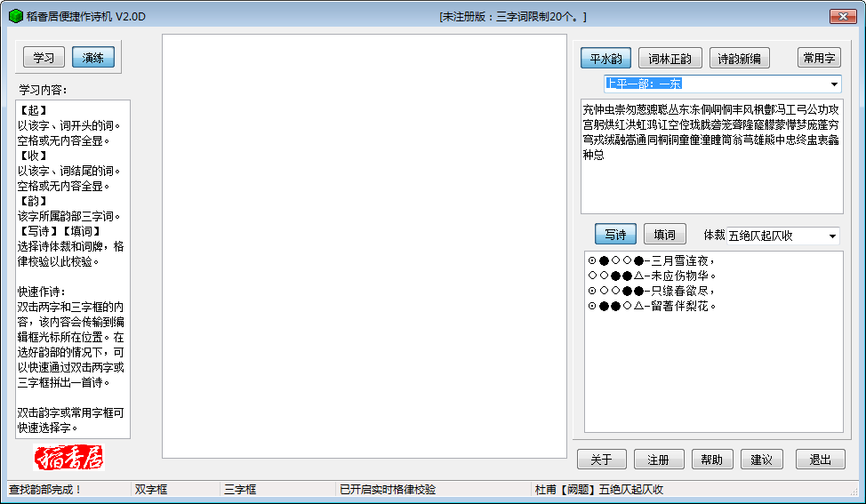Select the 诗韵新编 rhyme book
Image resolution: width=866 pixels, height=504 pixels.
[x=739, y=58]
